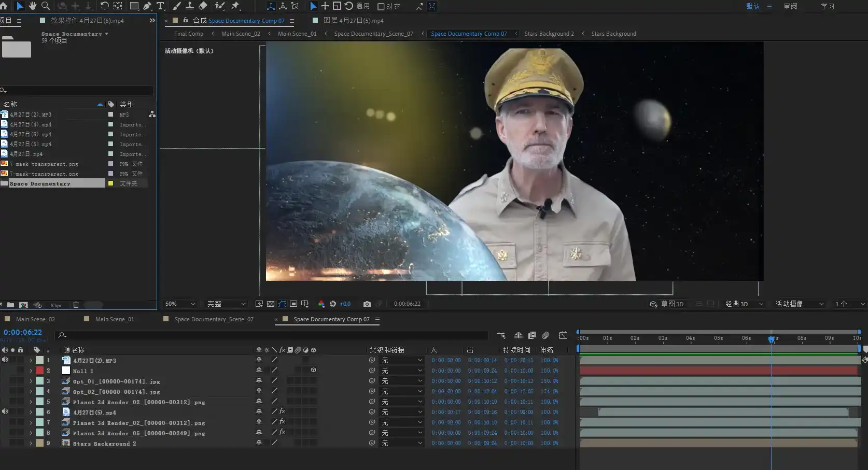The width and height of the screenshot is (868, 470).
Task: Open the 50% magnification dropdown
Action: pyautogui.click(x=179, y=304)
